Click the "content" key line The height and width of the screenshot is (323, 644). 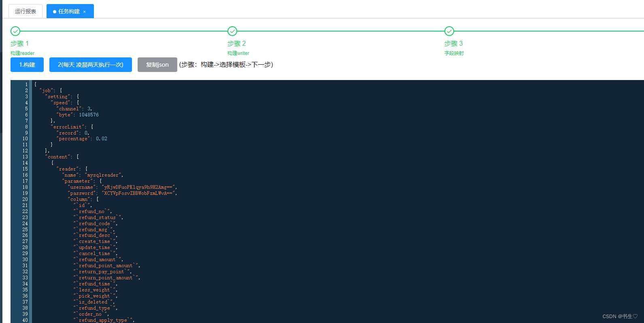pos(62,157)
